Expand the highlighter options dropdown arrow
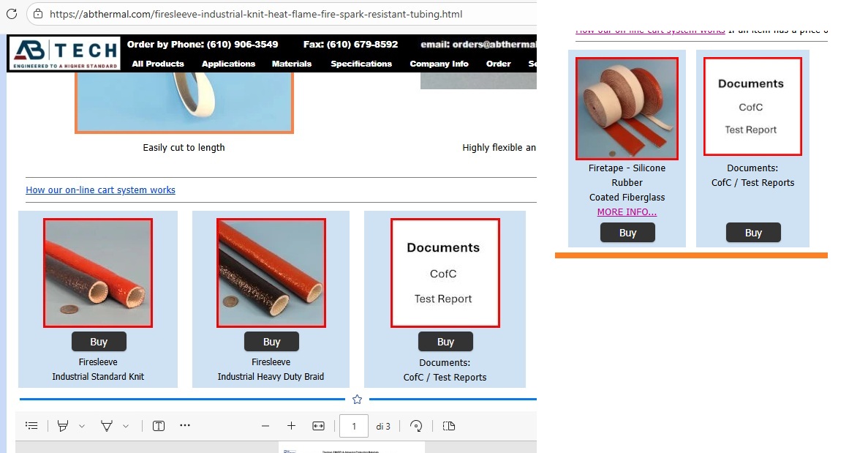 tap(82, 426)
